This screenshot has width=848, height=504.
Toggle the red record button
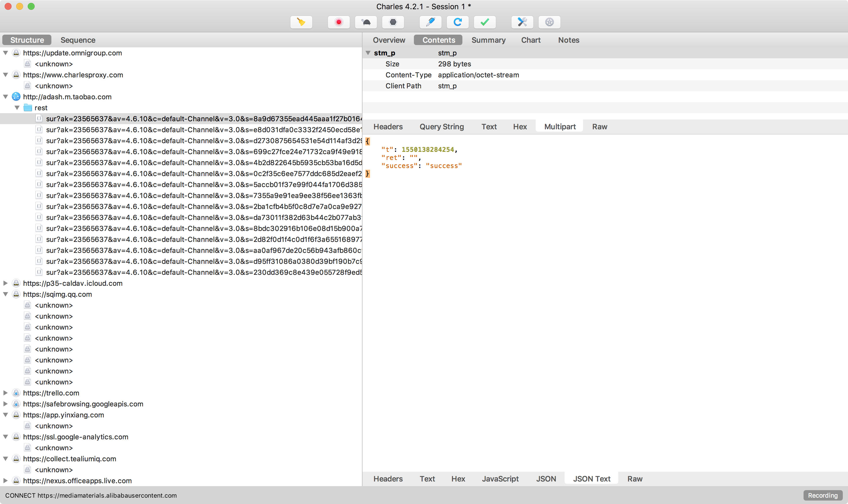click(338, 23)
